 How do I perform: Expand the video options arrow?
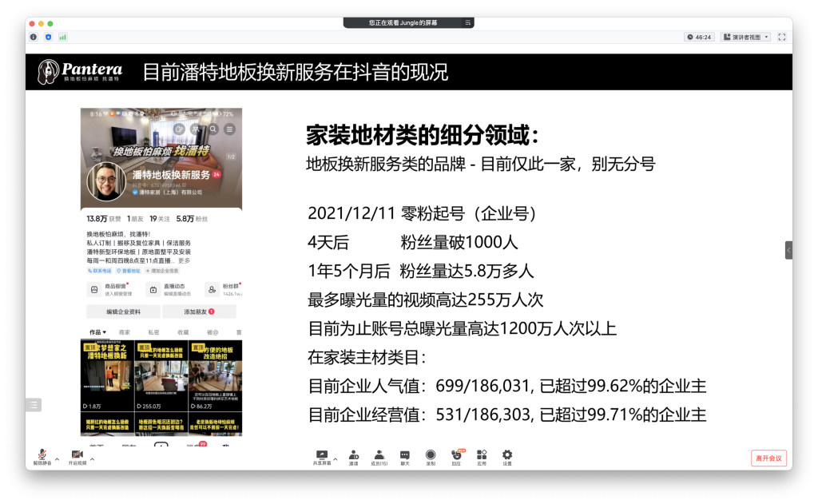(x=92, y=459)
